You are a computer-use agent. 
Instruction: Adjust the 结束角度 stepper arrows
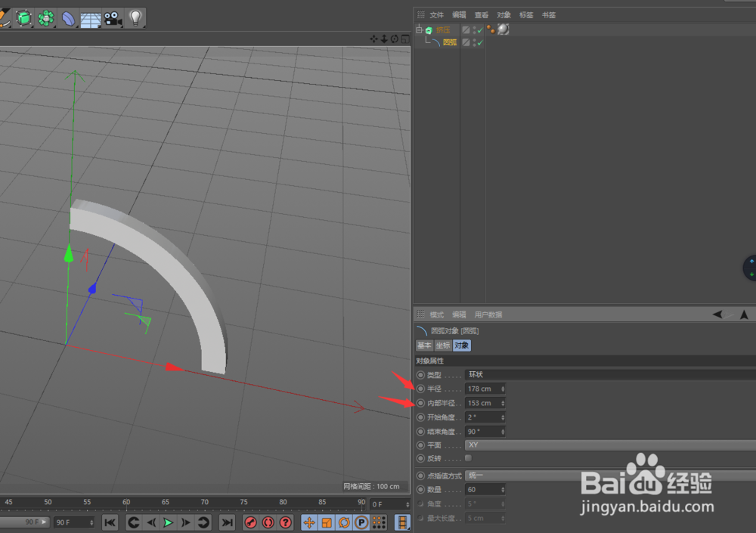503,432
